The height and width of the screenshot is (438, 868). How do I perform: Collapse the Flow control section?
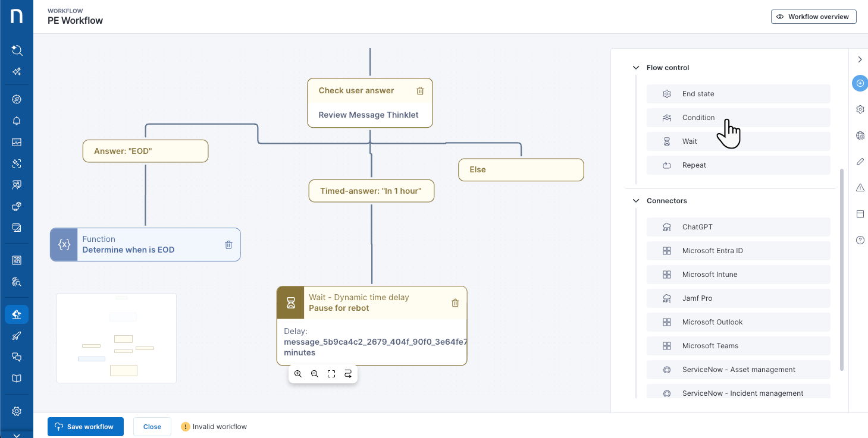(636, 68)
